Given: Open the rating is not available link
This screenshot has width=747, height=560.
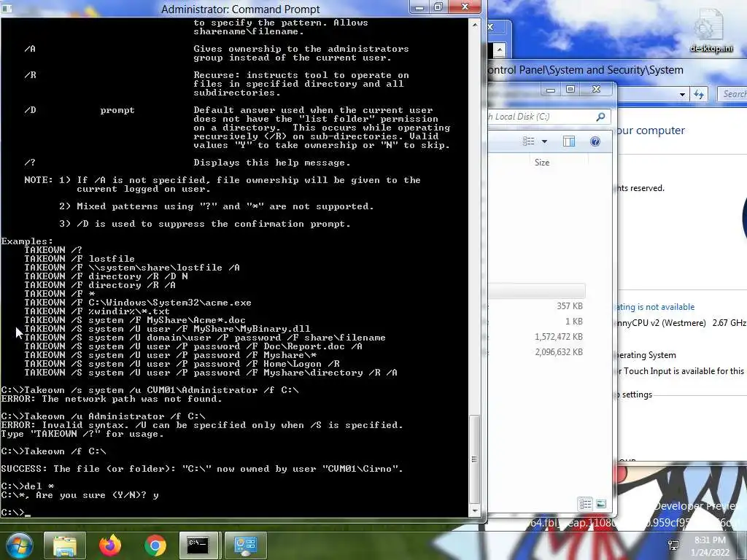Looking at the screenshot, I should [x=654, y=307].
